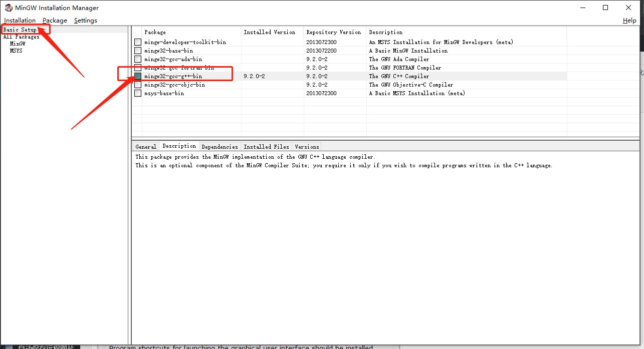Viewport: 644px width, 349px height.
Task: Toggle the mingw32-gcc-ada-bin checkbox
Action: point(138,59)
